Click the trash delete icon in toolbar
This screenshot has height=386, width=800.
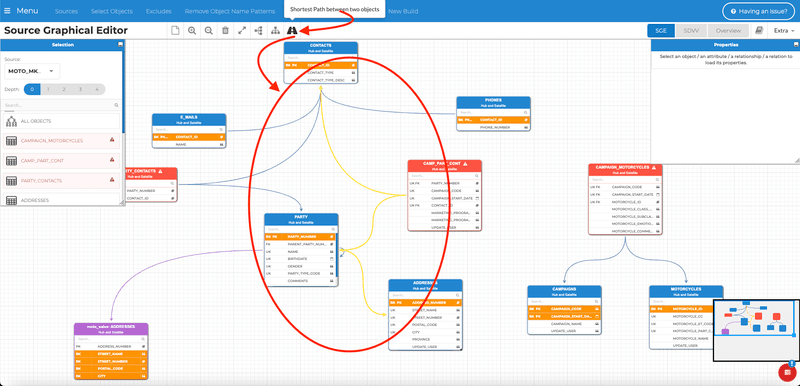(226, 31)
